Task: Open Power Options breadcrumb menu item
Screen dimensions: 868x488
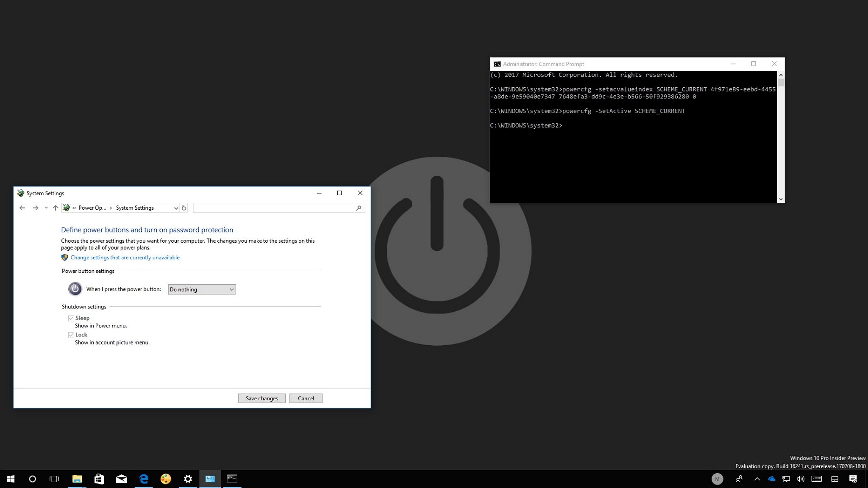Action: click(92, 207)
